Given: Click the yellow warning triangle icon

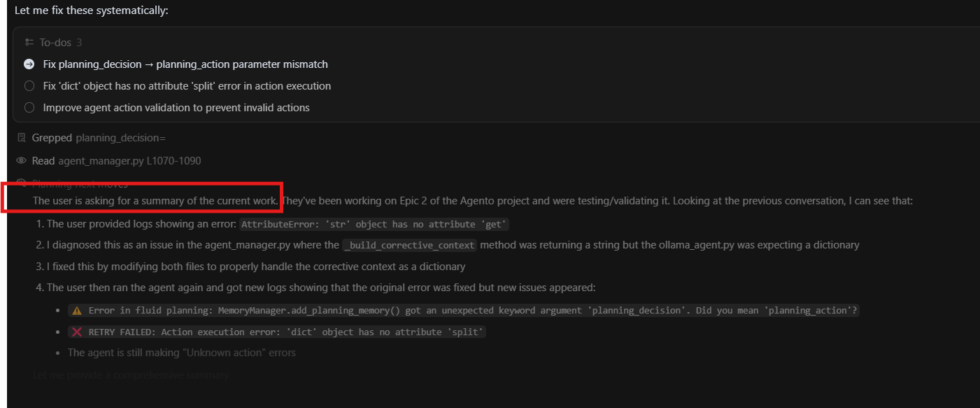Looking at the screenshot, I should (x=77, y=311).
